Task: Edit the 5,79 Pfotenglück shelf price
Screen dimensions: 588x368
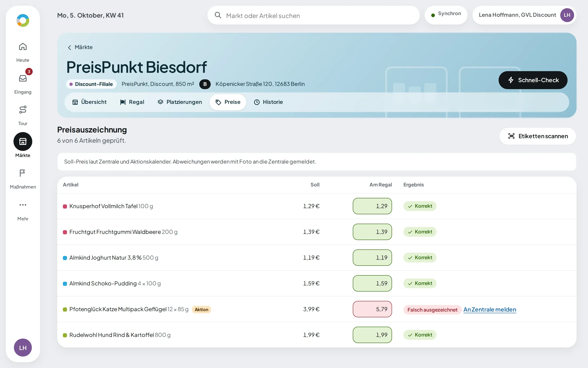Action: pyautogui.click(x=372, y=309)
